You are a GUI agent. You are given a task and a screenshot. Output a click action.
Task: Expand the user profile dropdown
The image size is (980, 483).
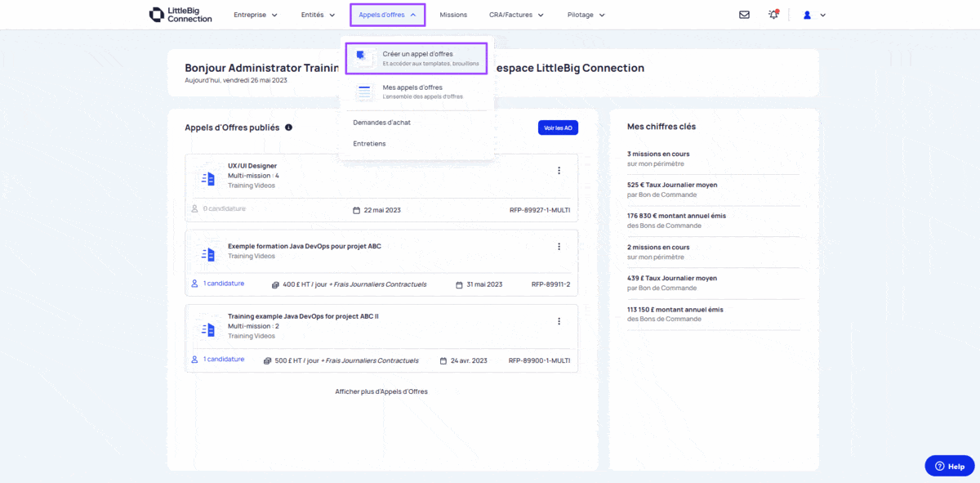[x=814, y=15]
